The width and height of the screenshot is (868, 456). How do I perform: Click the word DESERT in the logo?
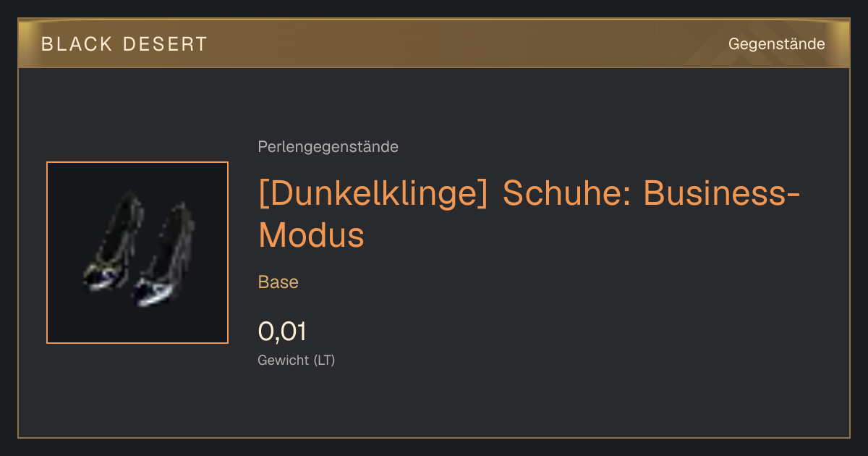point(166,44)
